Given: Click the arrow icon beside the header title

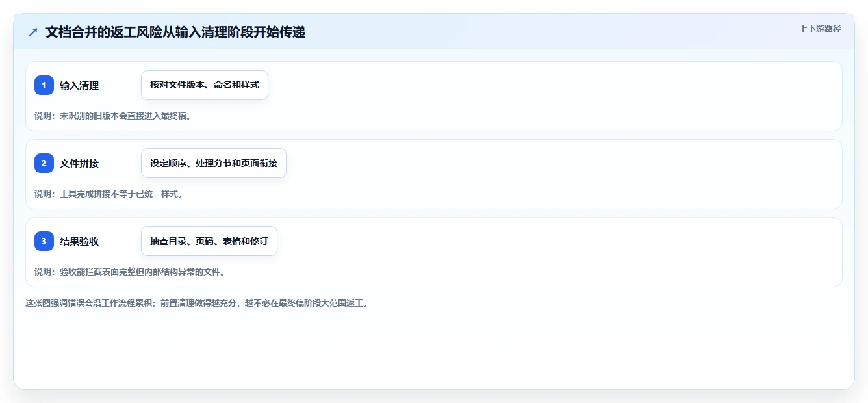Looking at the screenshot, I should (x=33, y=32).
